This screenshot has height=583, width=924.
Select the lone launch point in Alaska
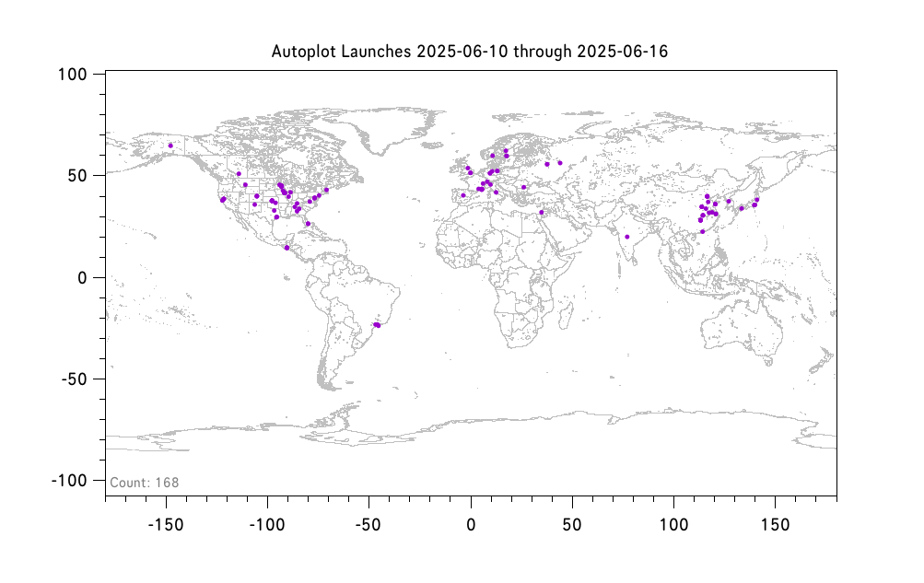click(170, 146)
